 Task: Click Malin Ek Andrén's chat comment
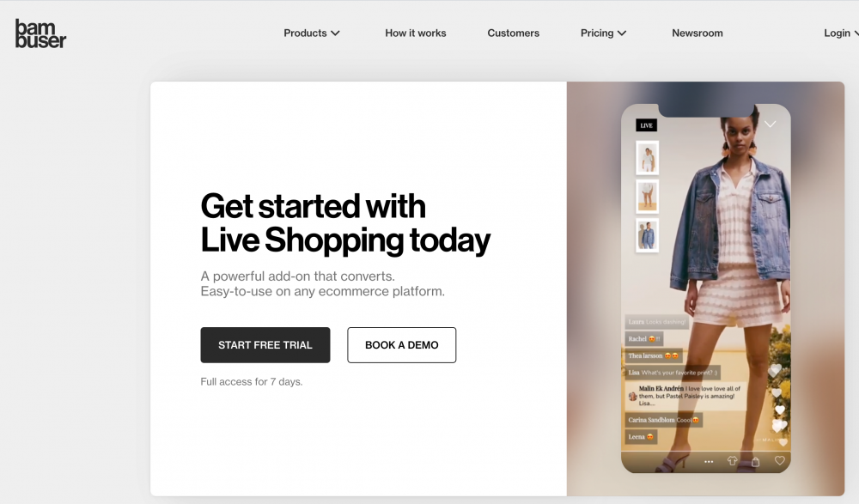(x=686, y=396)
